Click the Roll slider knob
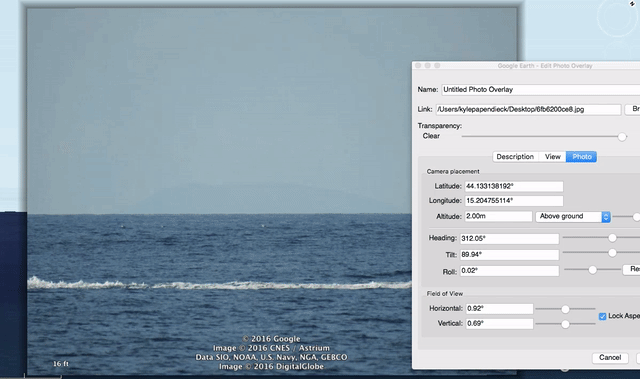The height and width of the screenshot is (379, 640). [592, 270]
